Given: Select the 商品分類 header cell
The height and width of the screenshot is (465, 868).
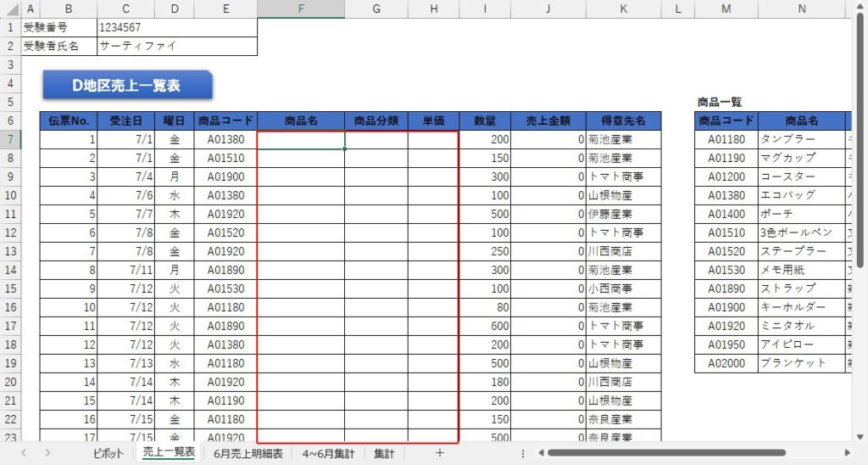Looking at the screenshot, I should [x=376, y=121].
